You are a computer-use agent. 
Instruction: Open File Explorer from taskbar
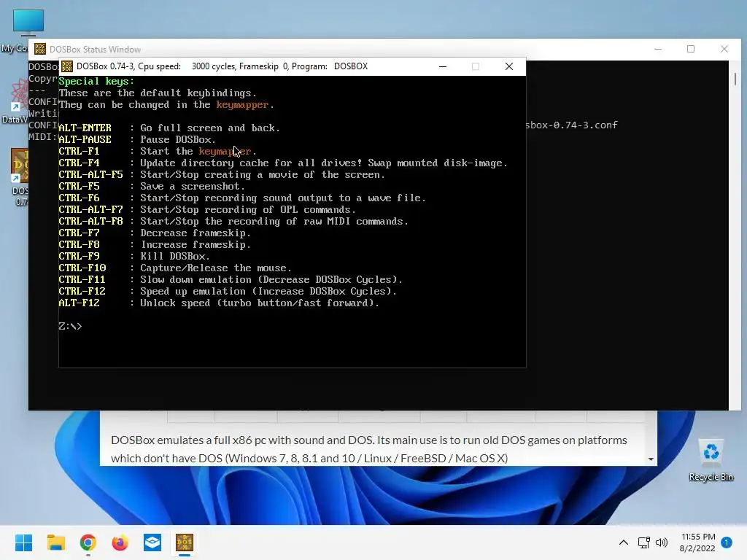coord(55,542)
